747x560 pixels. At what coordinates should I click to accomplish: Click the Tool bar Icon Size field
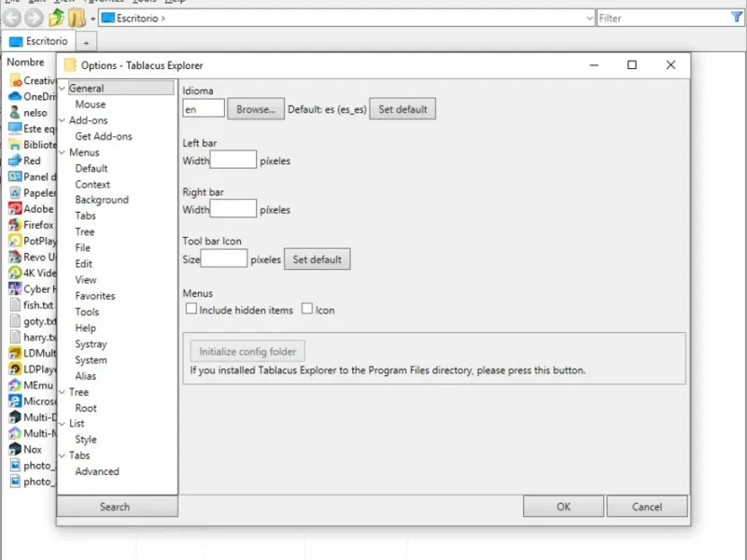coord(223,259)
